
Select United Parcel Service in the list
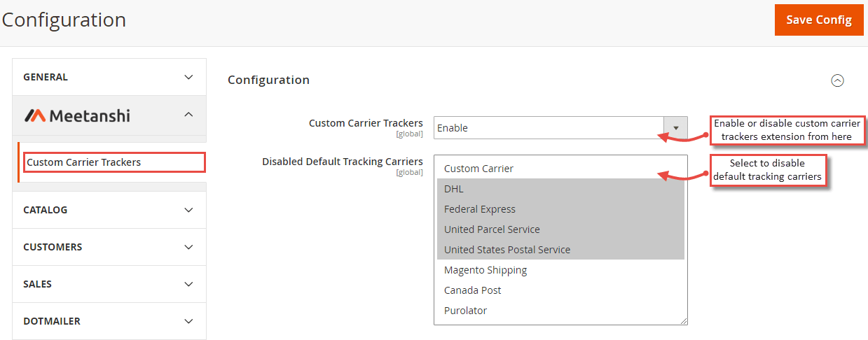click(560, 229)
